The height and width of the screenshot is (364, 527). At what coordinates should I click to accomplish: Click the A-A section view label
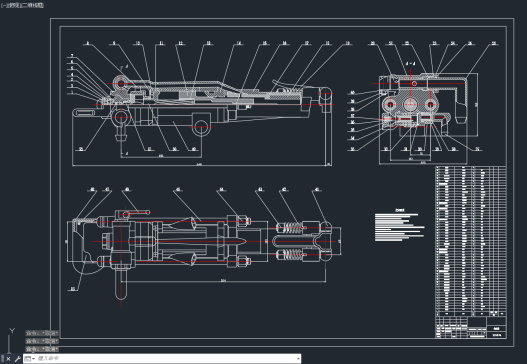coord(410,63)
